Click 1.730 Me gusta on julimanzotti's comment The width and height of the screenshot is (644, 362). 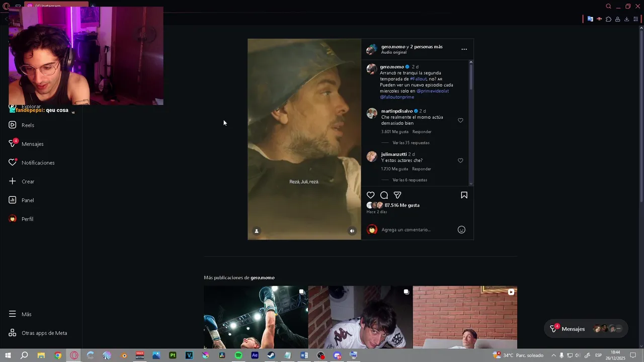point(394,169)
